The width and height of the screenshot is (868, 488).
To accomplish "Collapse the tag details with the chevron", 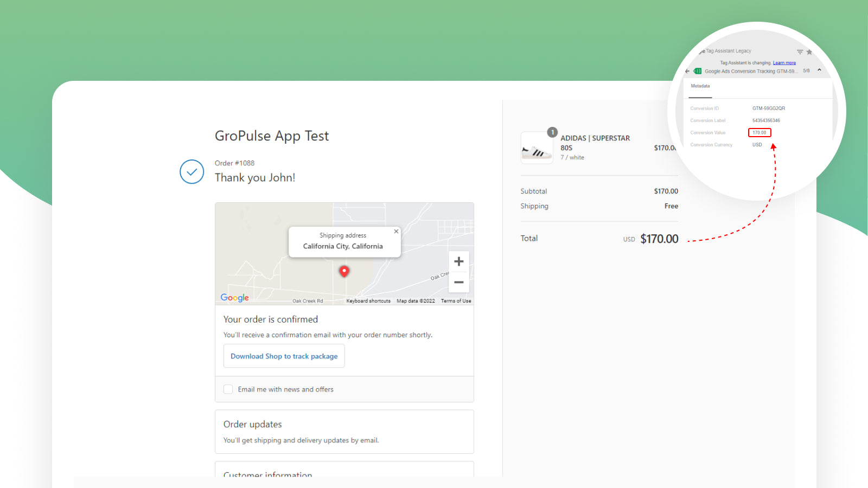I will tap(819, 70).
